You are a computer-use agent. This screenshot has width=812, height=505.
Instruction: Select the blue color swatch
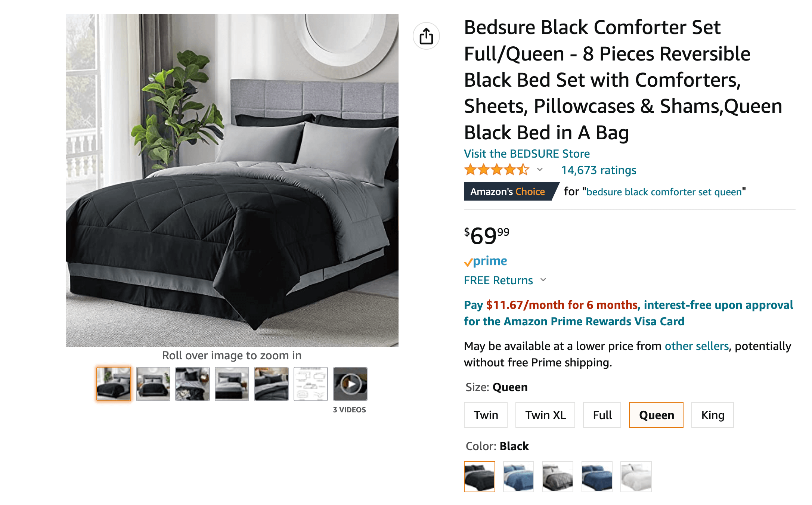point(518,477)
